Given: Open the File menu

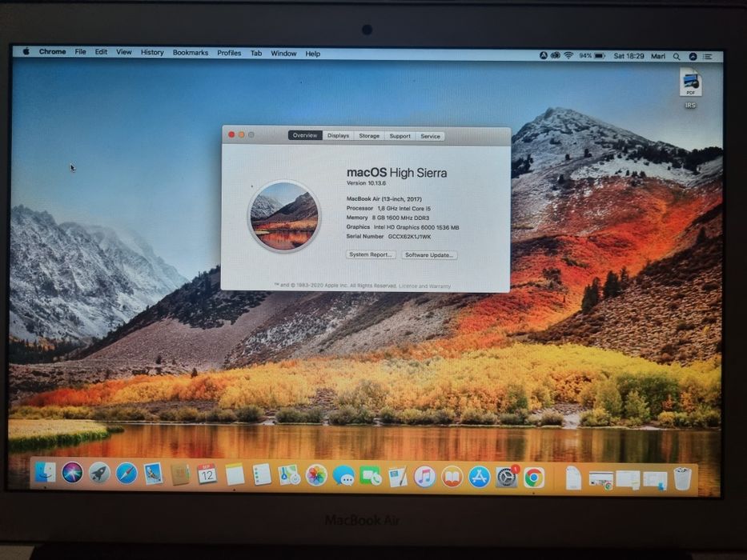Looking at the screenshot, I should coord(80,52).
